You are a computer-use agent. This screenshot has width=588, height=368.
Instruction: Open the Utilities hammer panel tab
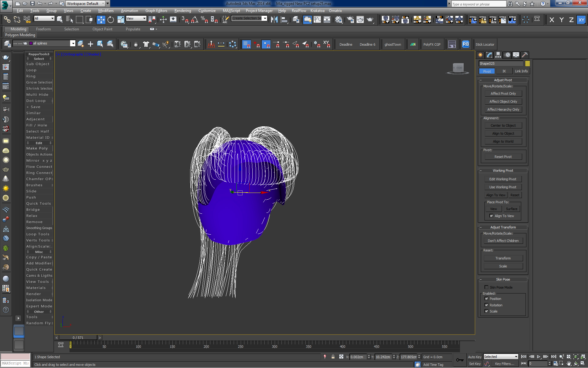point(525,55)
